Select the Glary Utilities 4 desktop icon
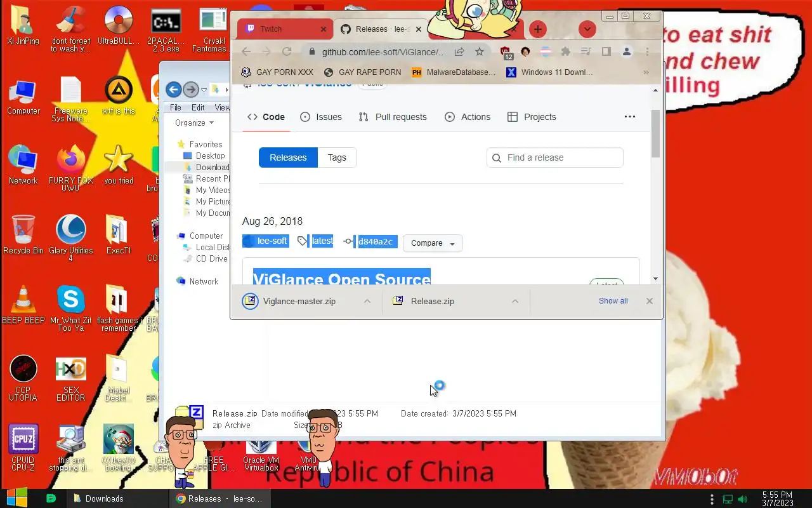 (x=71, y=238)
